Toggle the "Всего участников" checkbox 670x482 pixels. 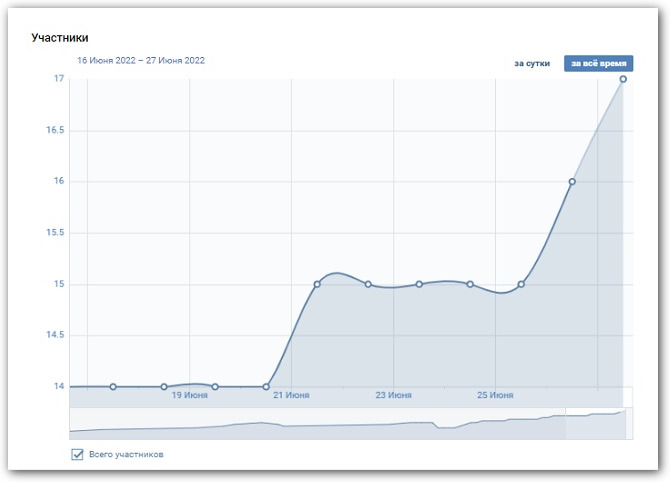[77, 454]
